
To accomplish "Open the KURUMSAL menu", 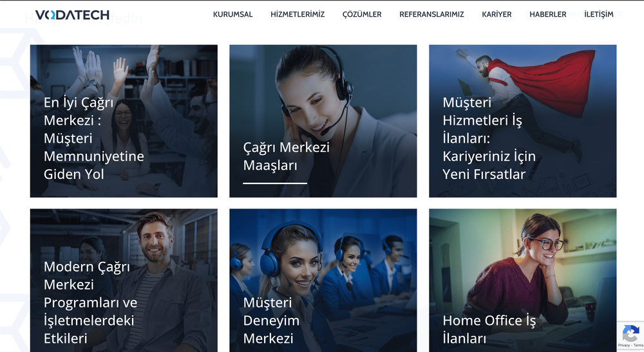I will (233, 14).
